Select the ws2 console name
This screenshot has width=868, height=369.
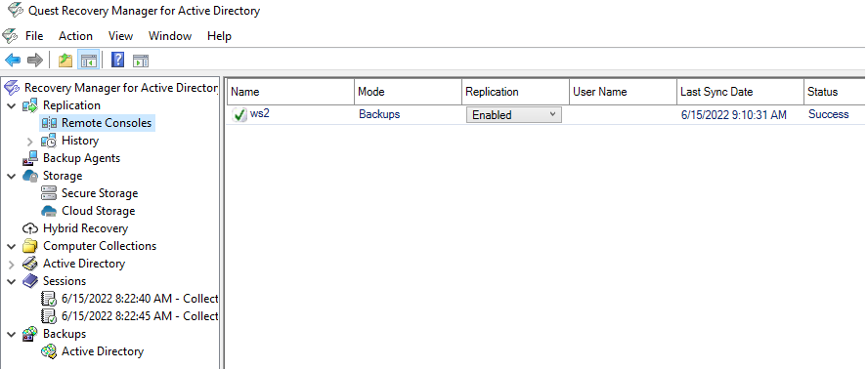click(259, 114)
